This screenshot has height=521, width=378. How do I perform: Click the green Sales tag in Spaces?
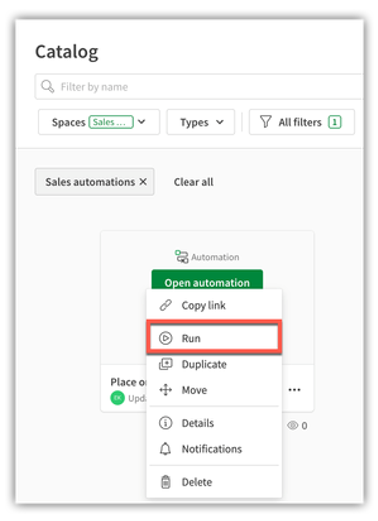click(111, 122)
